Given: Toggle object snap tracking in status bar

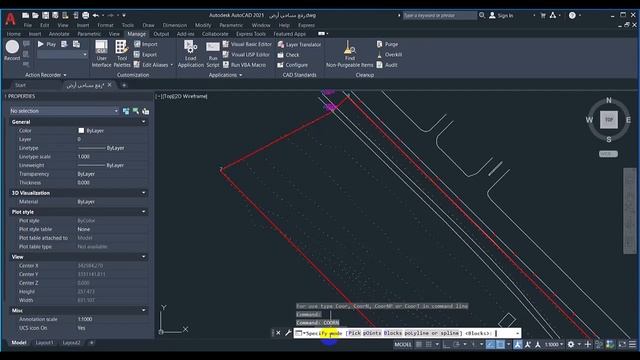Looking at the screenshot, I should click(490, 344).
